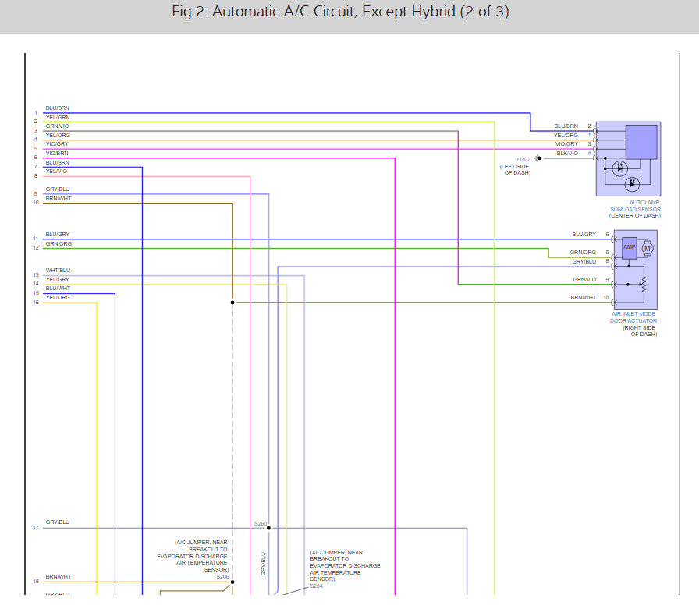This screenshot has height=616, width=699.
Task: Click the AMP block inside the door actuator
Action: click(629, 247)
